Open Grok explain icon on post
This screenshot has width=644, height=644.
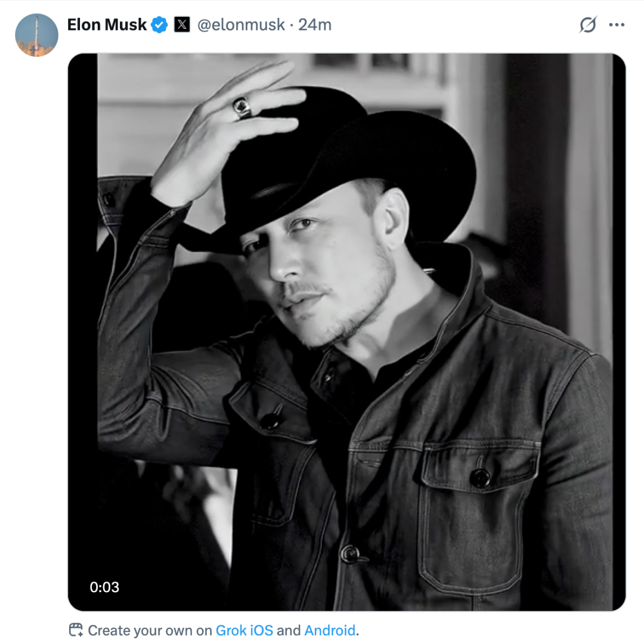click(x=588, y=25)
